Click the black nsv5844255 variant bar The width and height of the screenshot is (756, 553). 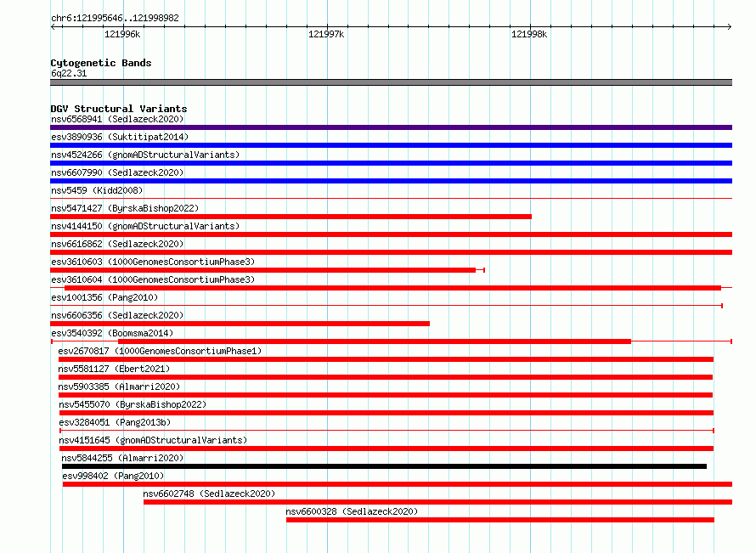tap(384, 466)
